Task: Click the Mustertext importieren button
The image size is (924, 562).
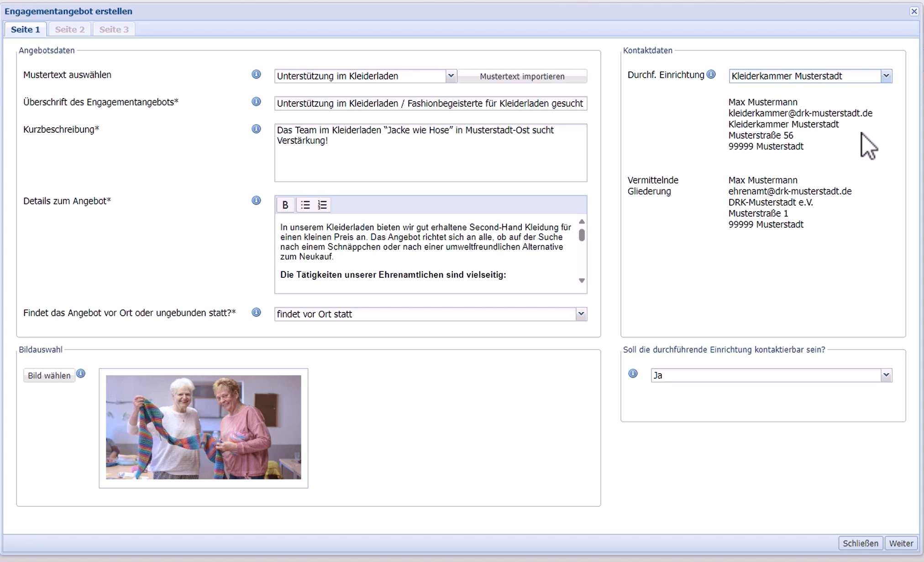Action: [x=522, y=77]
